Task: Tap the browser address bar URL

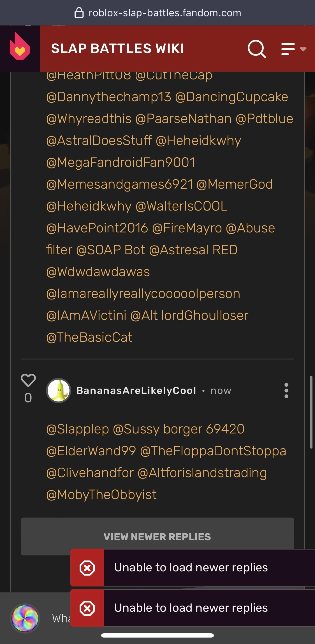Action: tap(165, 13)
